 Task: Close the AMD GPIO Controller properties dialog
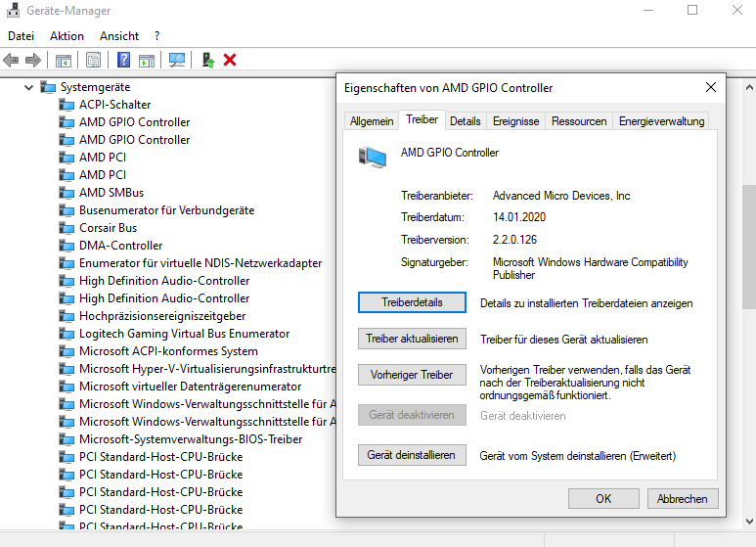coord(711,87)
